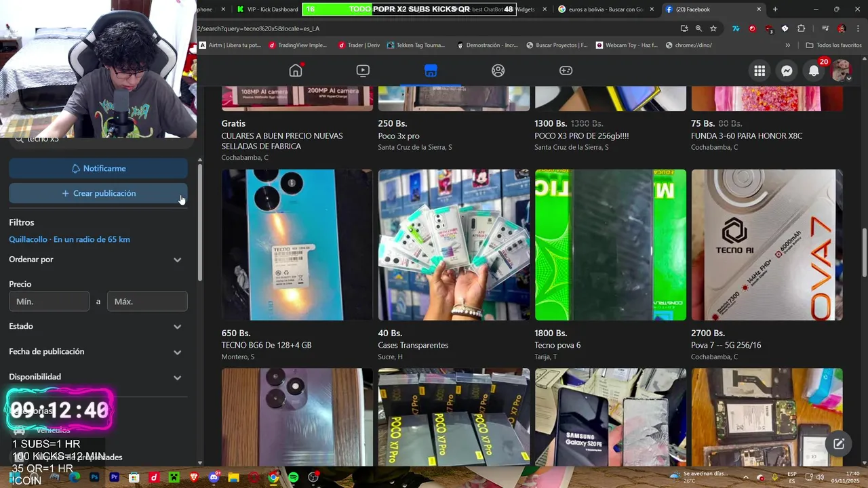This screenshot has height=488, width=868.
Task: Close the (20) Facebook tab
Action: click(759, 9)
